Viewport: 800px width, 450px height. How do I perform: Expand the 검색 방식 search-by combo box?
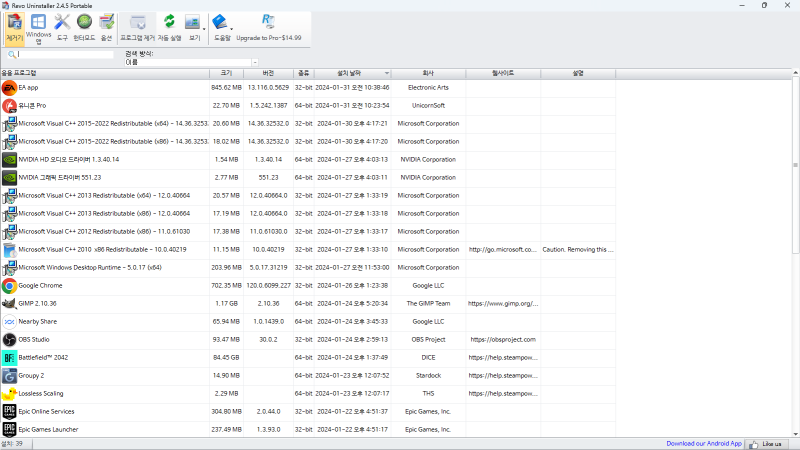(x=254, y=62)
